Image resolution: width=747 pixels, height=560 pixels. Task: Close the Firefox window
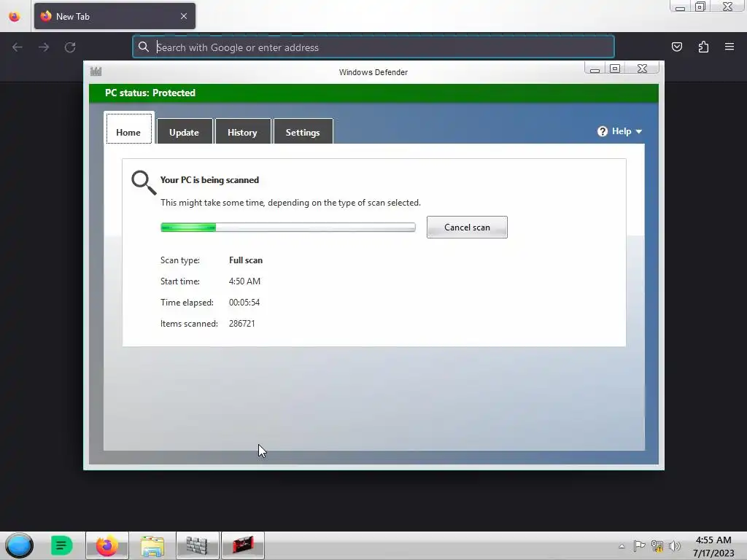(x=728, y=7)
